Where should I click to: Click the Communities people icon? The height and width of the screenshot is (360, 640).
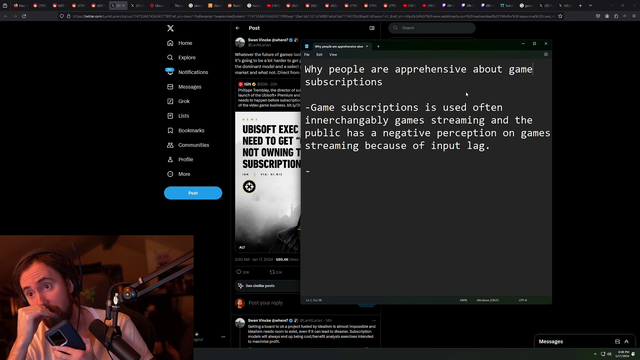(170, 145)
